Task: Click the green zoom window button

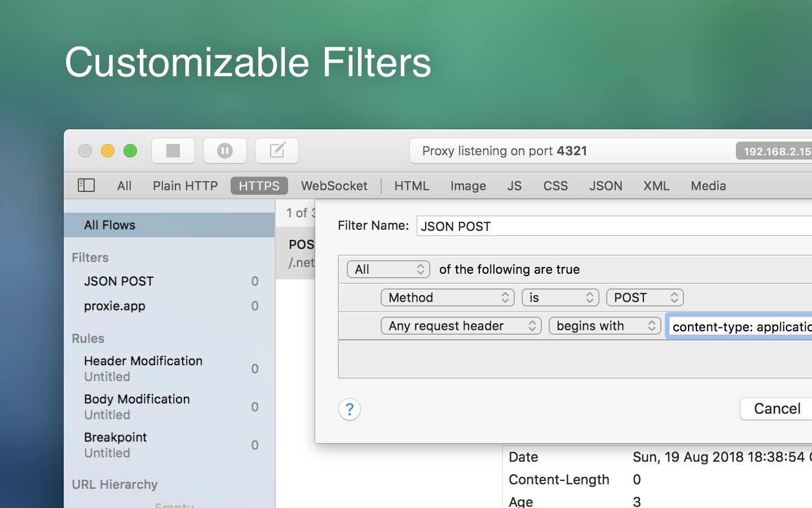Action: 130,151
